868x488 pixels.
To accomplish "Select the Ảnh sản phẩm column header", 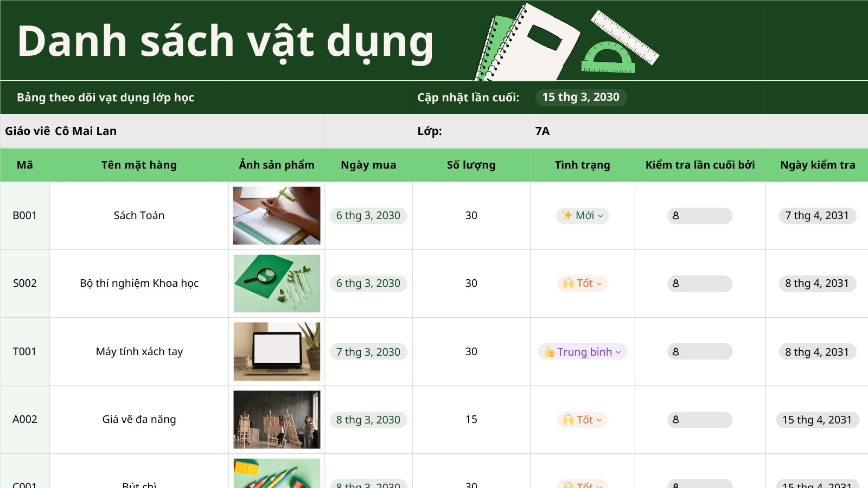I will pyautogui.click(x=277, y=165).
